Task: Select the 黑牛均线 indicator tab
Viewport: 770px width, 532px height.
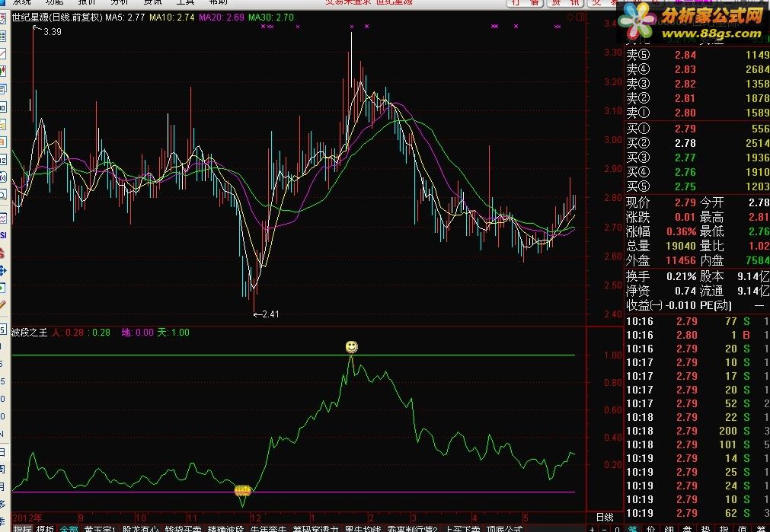Action: 363,529
